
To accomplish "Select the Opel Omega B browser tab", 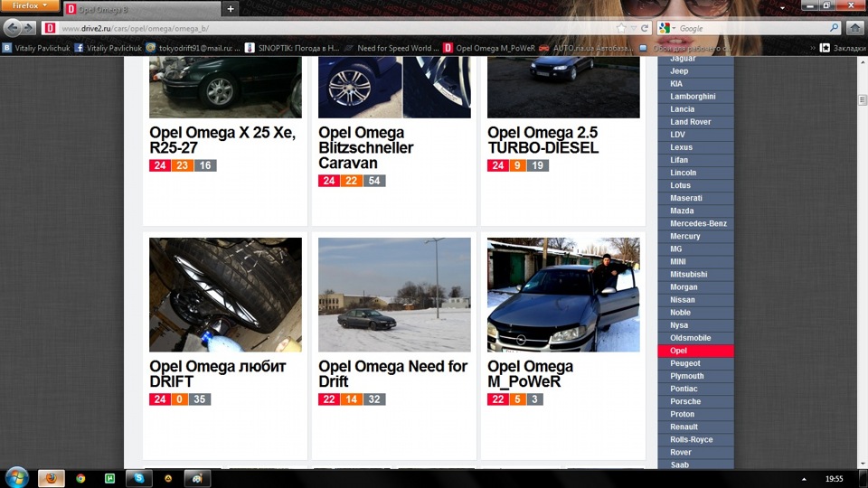I will 142,9.
